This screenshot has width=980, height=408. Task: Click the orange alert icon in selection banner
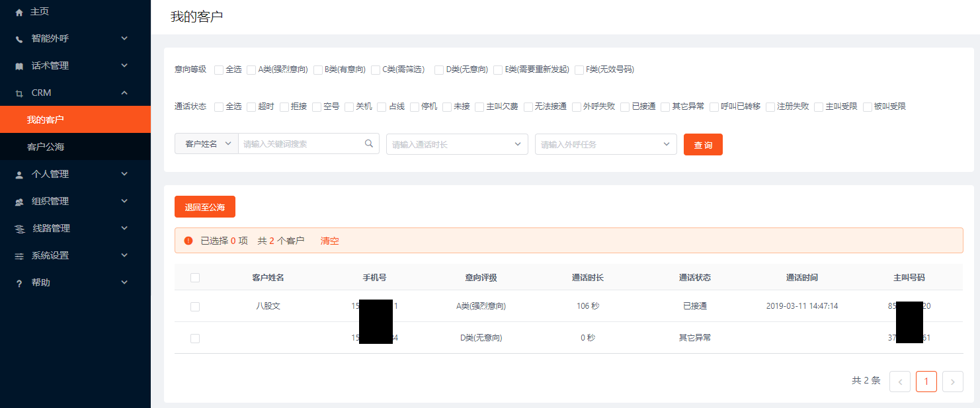pyautogui.click(x=188, y=241)
